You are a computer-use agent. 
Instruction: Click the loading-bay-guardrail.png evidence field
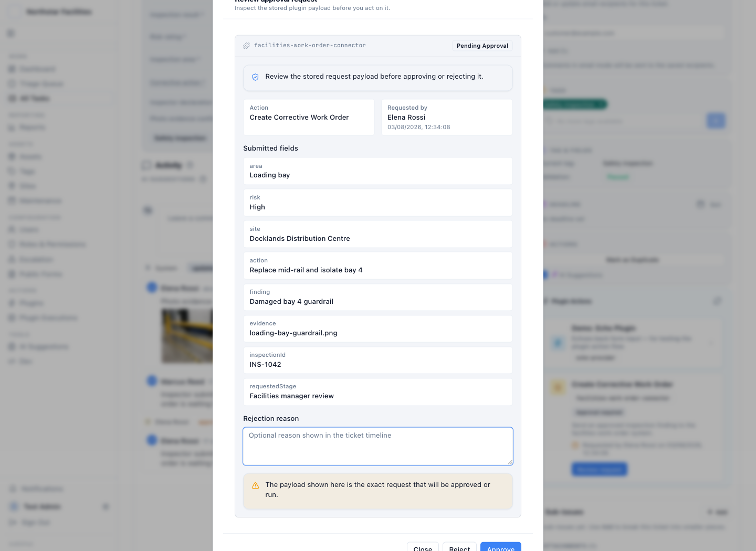[x=378, y=329]
